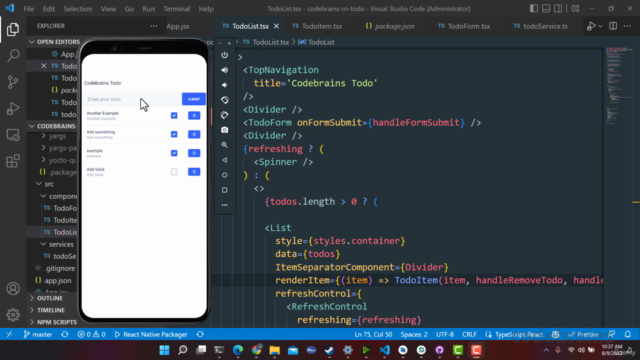
Task: Open Source Control view
Action: pos(13,82)
